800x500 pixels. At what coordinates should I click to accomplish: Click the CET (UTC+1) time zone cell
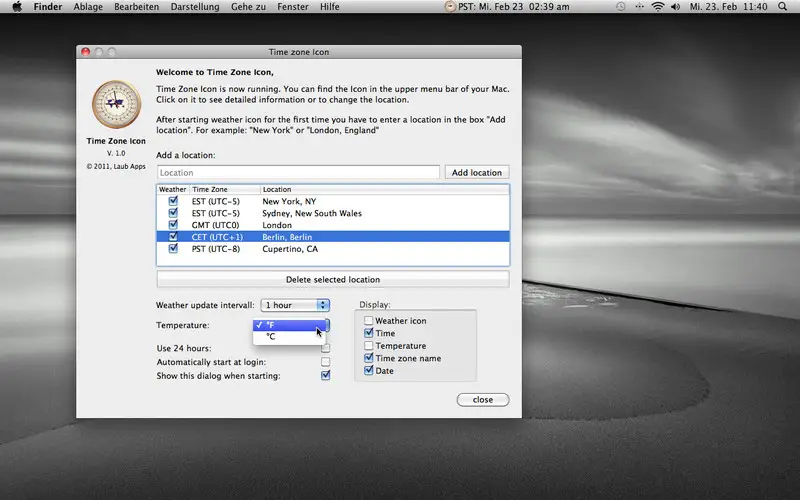click(217, 237)
